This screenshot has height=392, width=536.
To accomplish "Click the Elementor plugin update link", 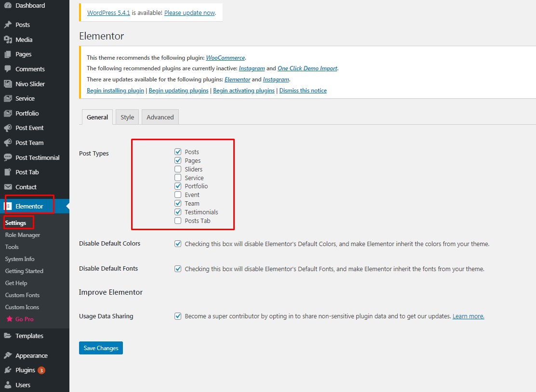I will (238, 79).
